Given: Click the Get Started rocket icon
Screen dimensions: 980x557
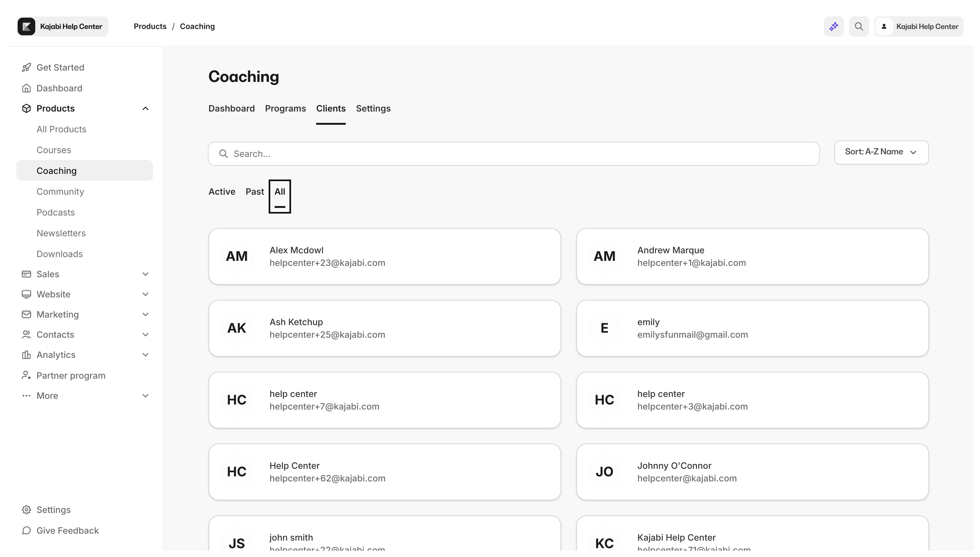Looking at the screenshot, I should (x=26, y=68).
